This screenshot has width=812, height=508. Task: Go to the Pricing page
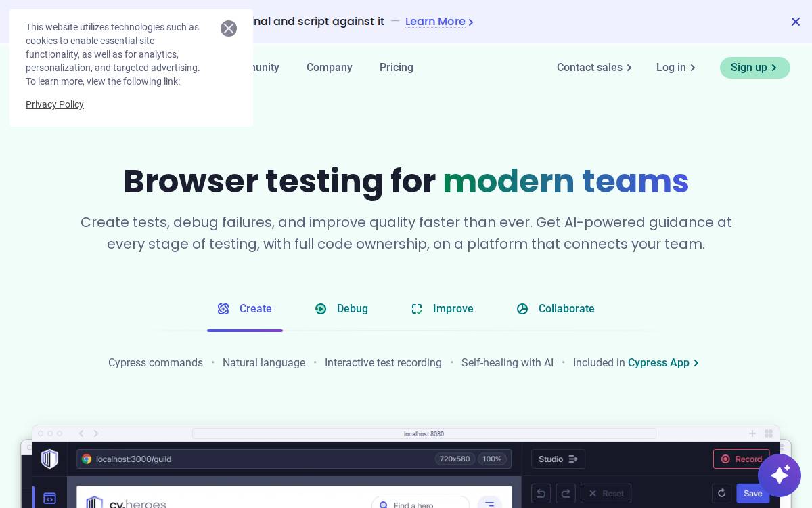pos(397,68)
